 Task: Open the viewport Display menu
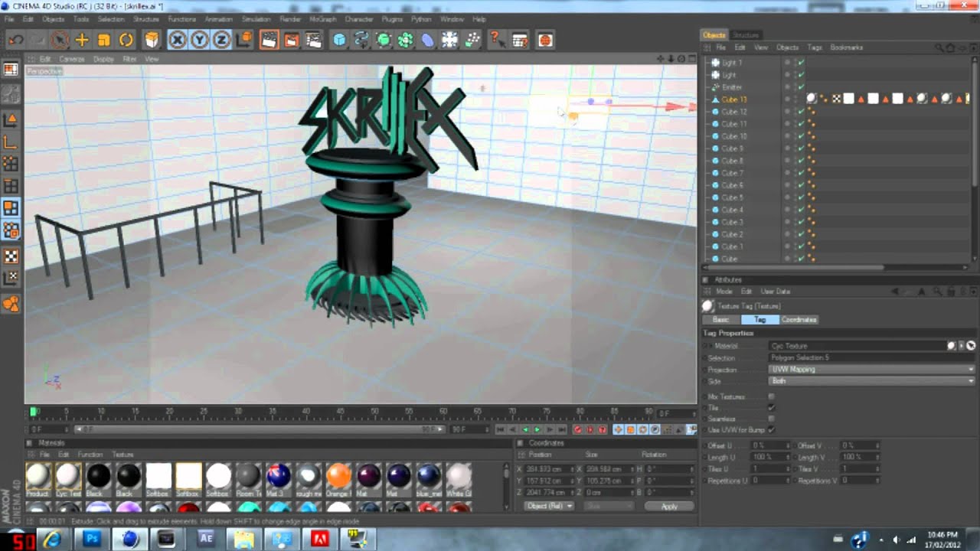click(103, 59)
